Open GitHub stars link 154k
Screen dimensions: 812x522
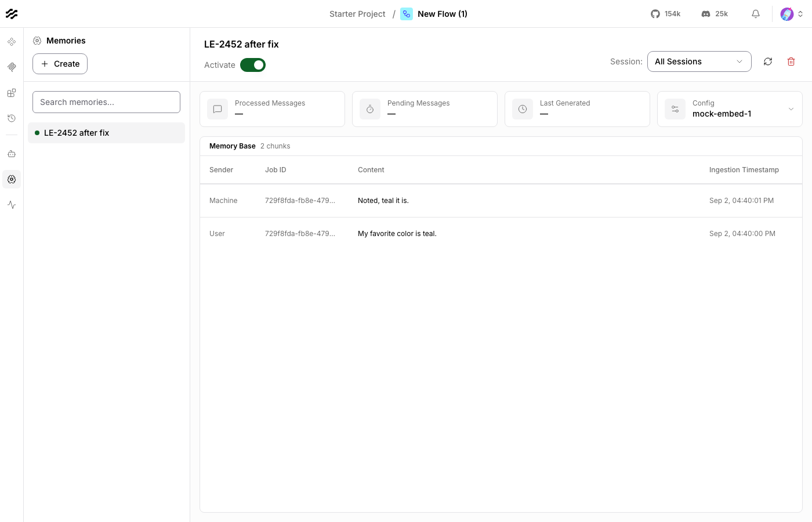pyautogui.click(x=666, y=14)
